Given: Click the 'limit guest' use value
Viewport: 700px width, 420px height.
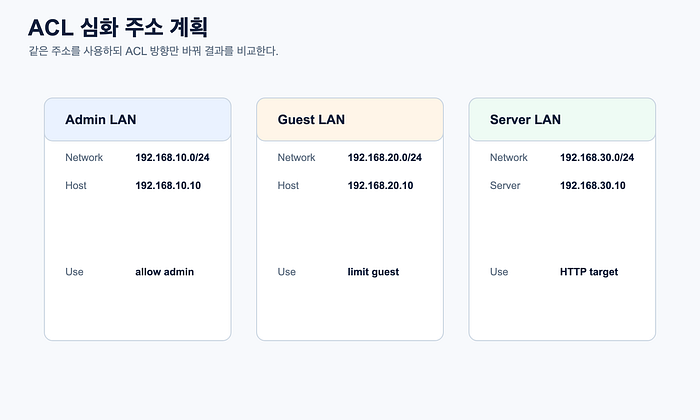Looking at the screenshot, I should (x=373, y=272).
